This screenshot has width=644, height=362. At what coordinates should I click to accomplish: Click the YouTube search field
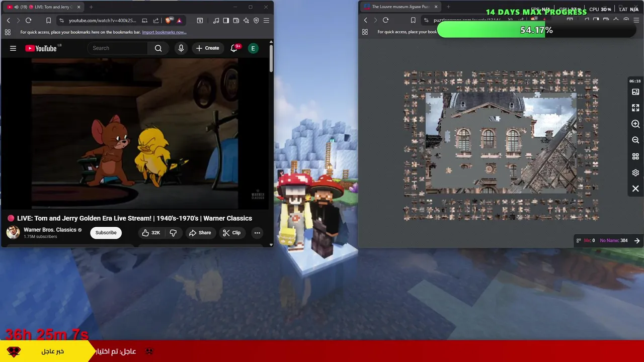pos(118,48)
